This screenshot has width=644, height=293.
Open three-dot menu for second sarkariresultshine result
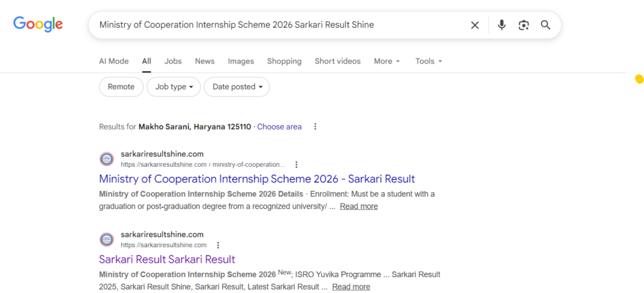pyautogui.click(x=218, y=245)
